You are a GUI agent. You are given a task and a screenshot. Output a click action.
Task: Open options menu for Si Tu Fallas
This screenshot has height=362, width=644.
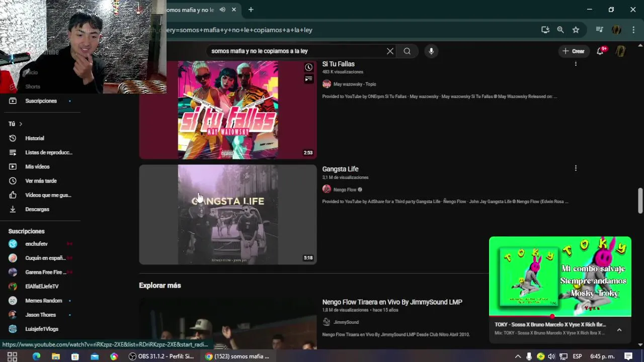pos(576,64)
